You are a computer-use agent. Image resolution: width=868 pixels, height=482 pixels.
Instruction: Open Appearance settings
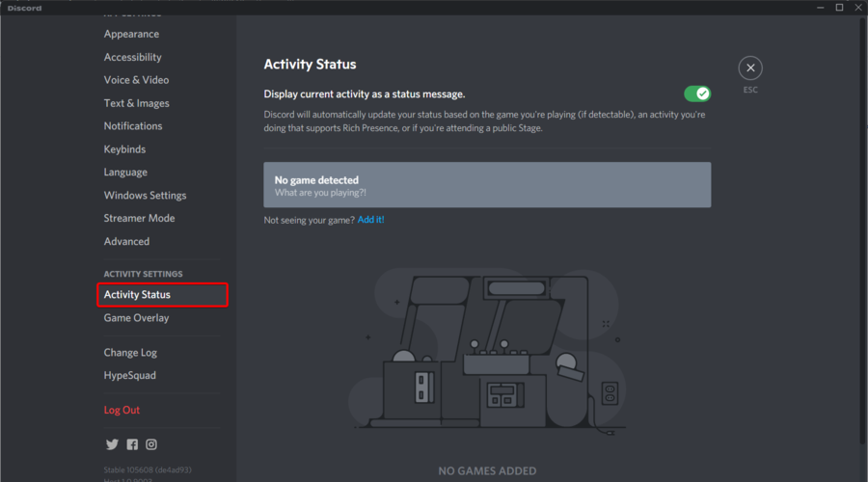pos(131,34)
